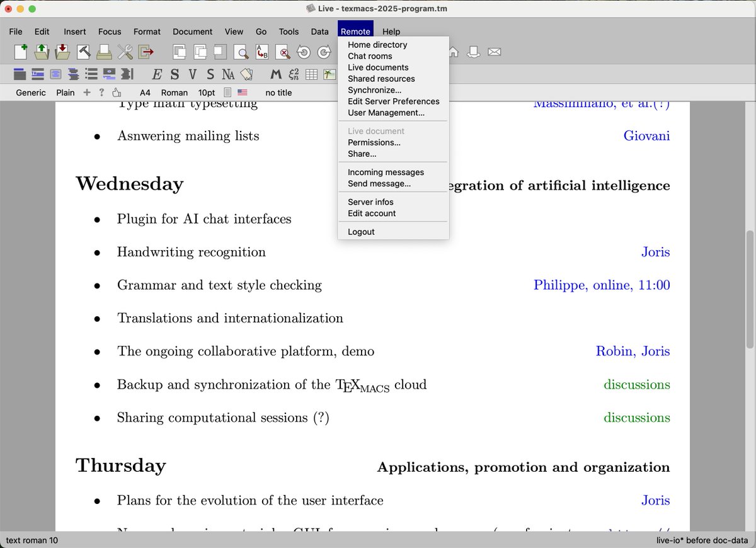Click the Replace A-to-B icon
This screenshot has height=548, width=756.
point(261,52)
